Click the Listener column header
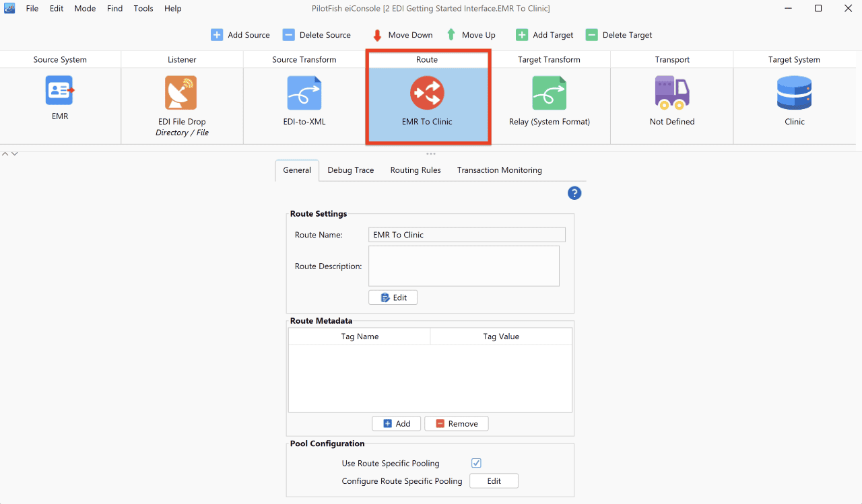Screen dimensions: 862x504 pyautogui.click(x=182, y=59)
